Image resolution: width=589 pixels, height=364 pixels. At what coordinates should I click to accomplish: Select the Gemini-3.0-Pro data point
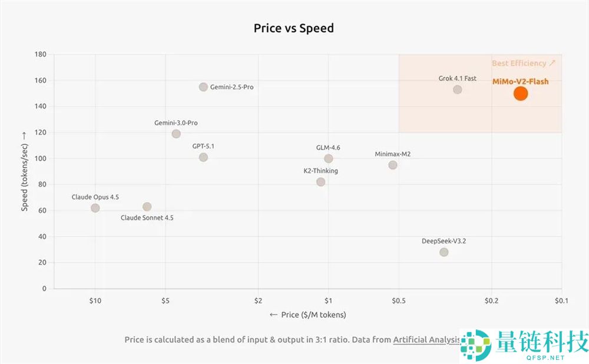(176, 134)
